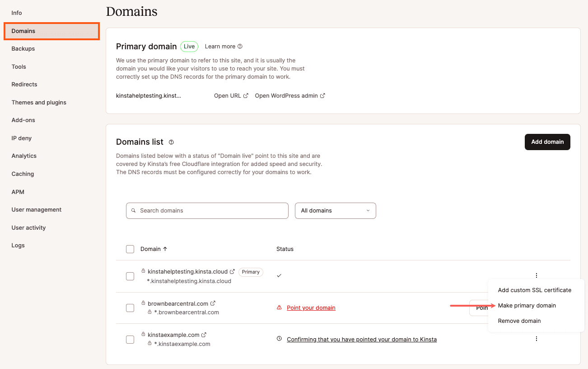Screen dimensions: 588x369
Task: Click the clock icon on kinstaexample.com status
Action: point(279,339)
